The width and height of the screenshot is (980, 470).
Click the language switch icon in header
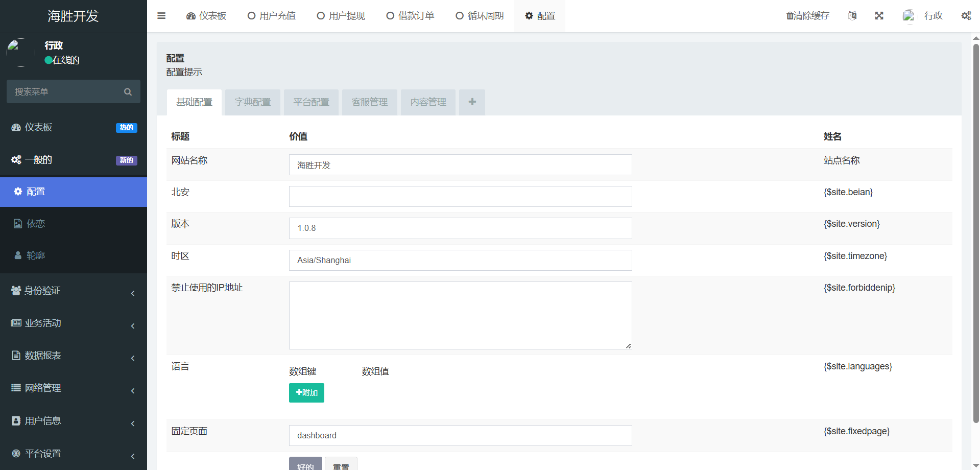tap(852, 16)
